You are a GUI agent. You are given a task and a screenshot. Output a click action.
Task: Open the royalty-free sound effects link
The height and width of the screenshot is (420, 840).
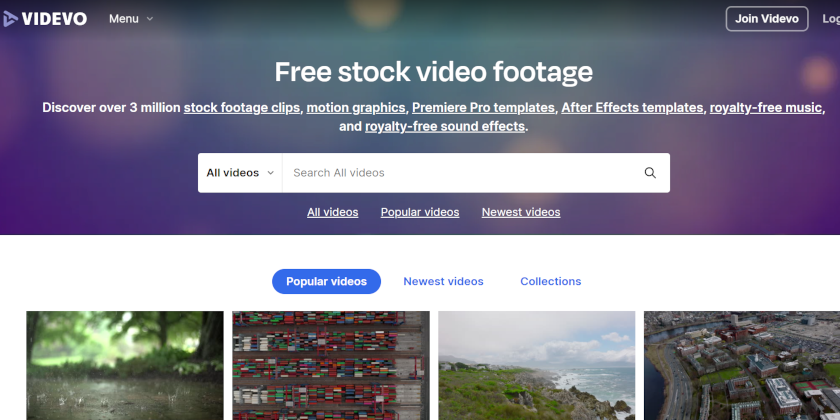[445, 127]
